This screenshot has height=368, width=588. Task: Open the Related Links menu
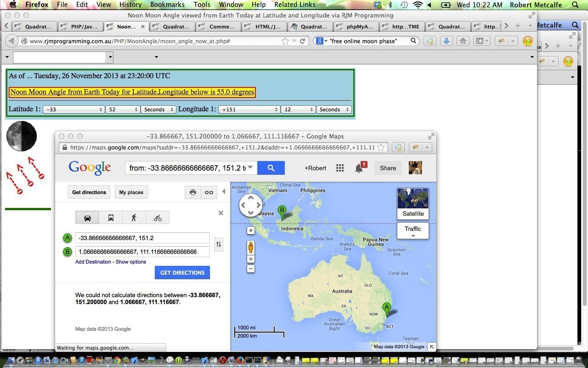pyautogui.click(x=295, y=5)
